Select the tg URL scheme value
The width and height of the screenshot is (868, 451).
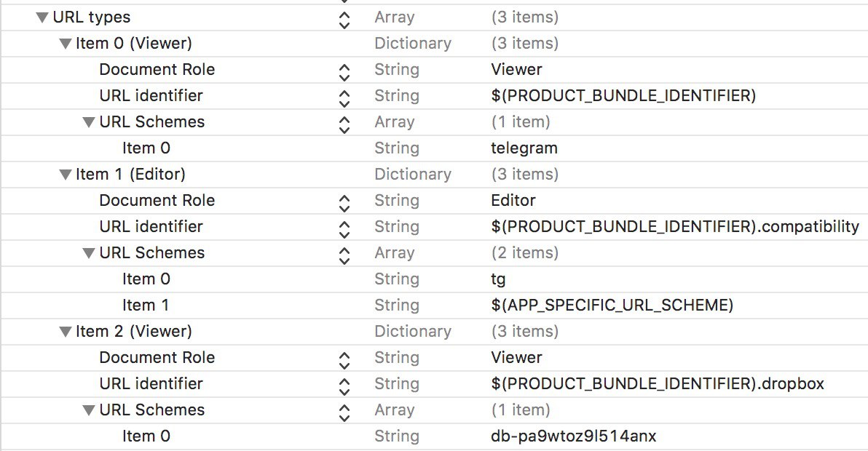498,279
